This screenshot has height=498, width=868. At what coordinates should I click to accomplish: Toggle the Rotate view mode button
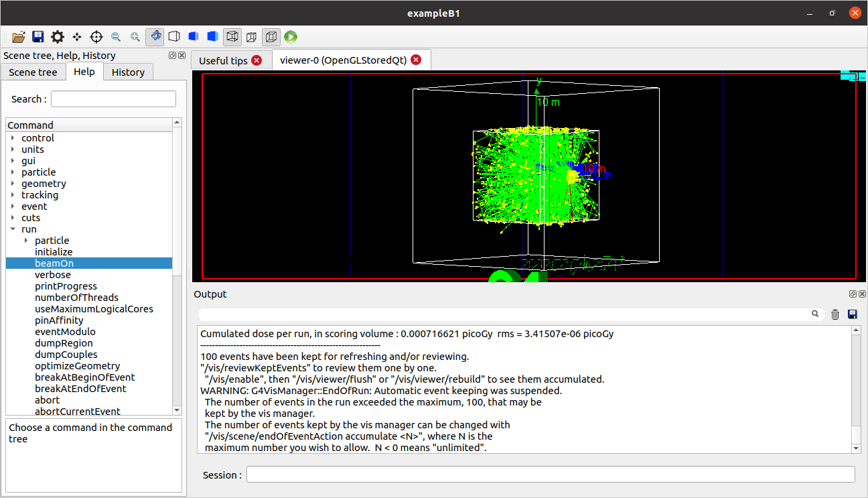point(155,37)
